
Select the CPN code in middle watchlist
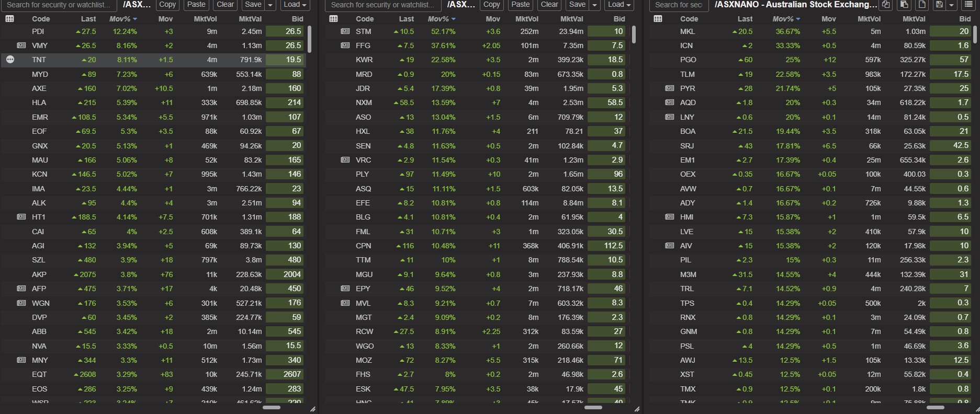pyautogui.click(x=363, y=246)
